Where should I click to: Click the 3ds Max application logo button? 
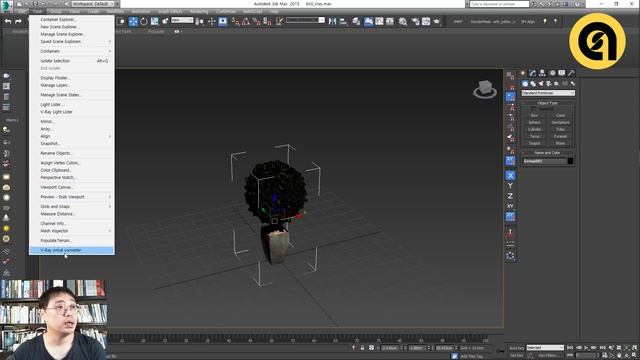[6, 7]
